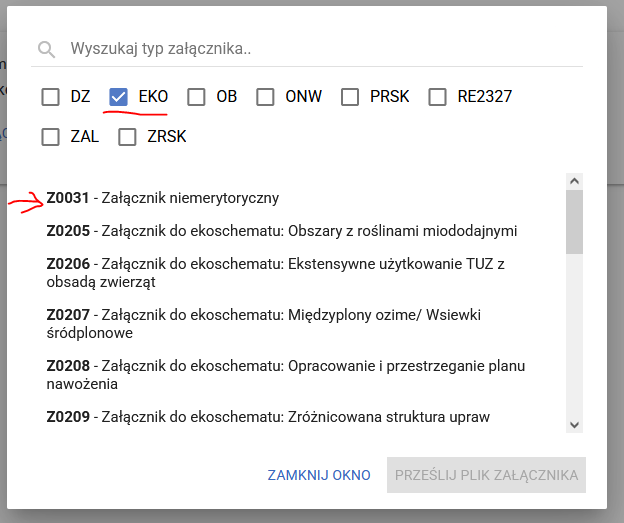The width and height of the screenshot is (624, 523).
Task: Select the RE2327 checkbox
Action: coord(437,97)
